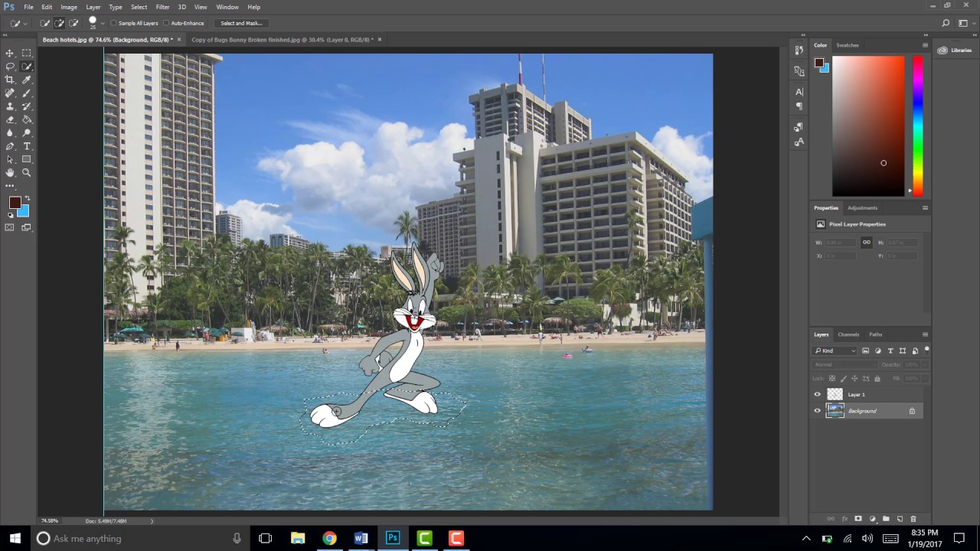The height and width of the screenshot is (551, 980).
Task: Select the Eraser tool
Action: [x=10, y=119]
